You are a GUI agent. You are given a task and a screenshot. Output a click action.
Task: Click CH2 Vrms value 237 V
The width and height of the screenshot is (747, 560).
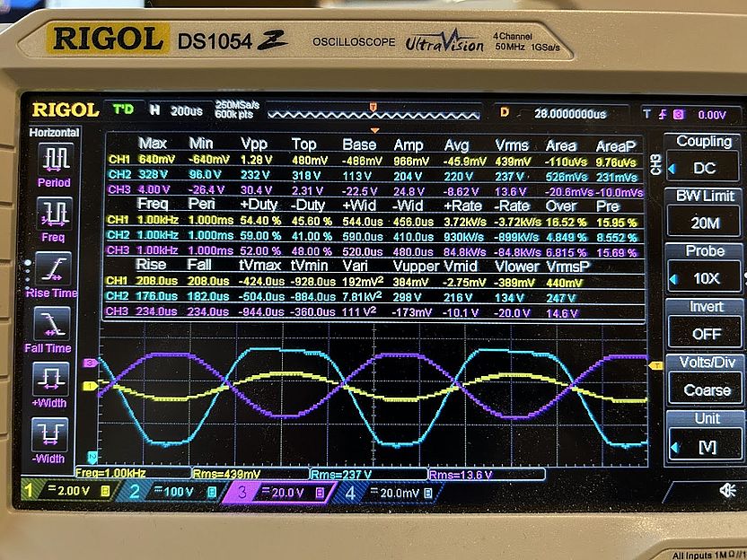pyautogui.click(x=511, y=177)
